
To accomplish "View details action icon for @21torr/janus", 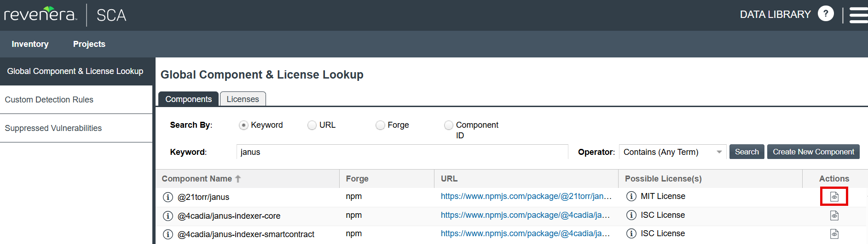I will (x=834, y=197).
